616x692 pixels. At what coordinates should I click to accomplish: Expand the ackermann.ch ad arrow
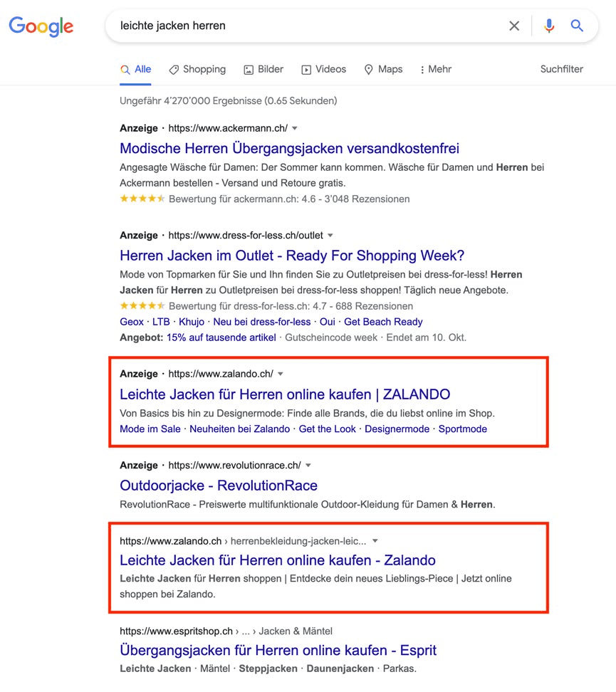point(293,128)
